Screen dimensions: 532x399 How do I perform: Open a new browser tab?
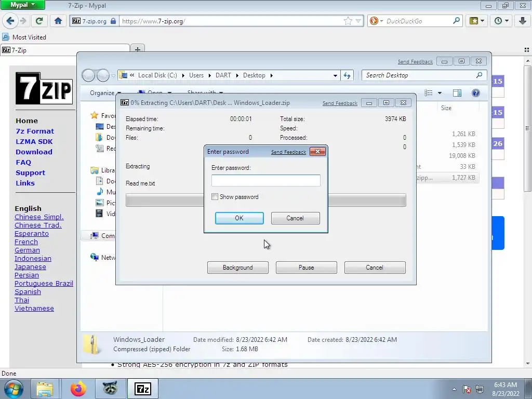click(x=137, y=50)
